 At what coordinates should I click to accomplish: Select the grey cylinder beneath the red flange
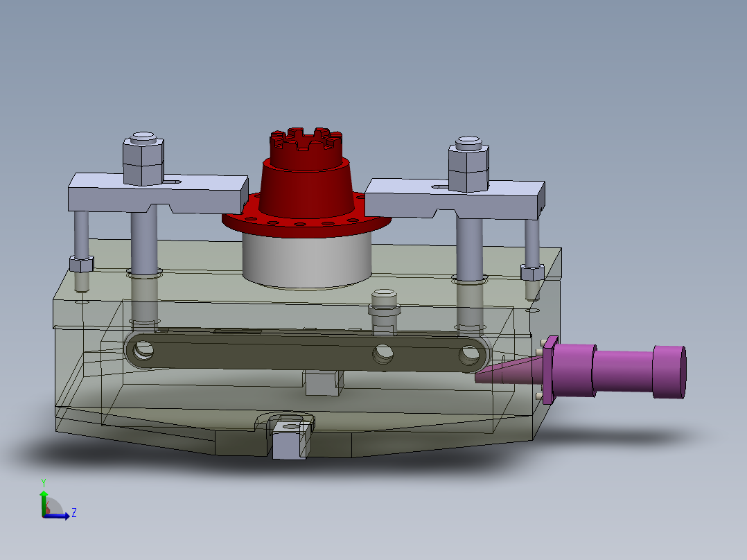307,261
